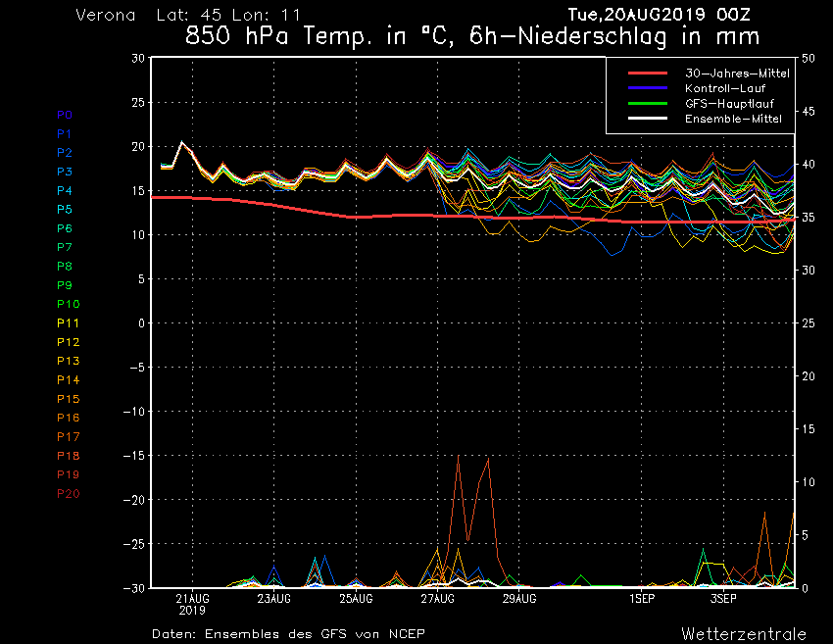Click the blue Kontroll-Lauf legend line
833x644 pixels.
click(x=648, y=88)
